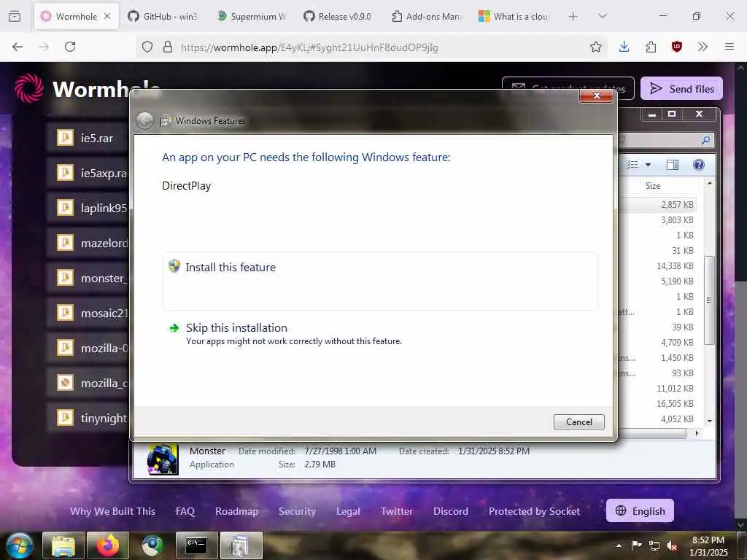Image resolution: width=747 pixels, height=560 pixels.
Task: Reload the current page
Action: 70,47
